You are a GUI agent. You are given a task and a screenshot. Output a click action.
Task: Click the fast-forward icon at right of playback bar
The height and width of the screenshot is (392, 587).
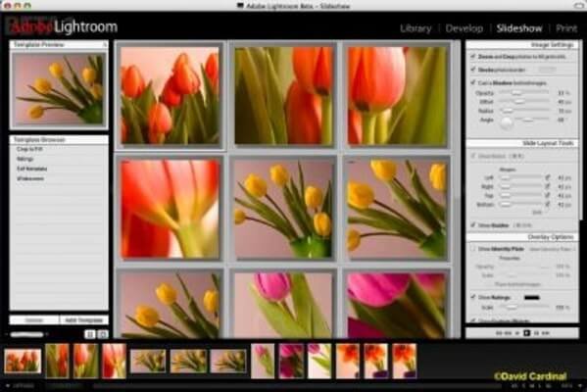(546, 333)
